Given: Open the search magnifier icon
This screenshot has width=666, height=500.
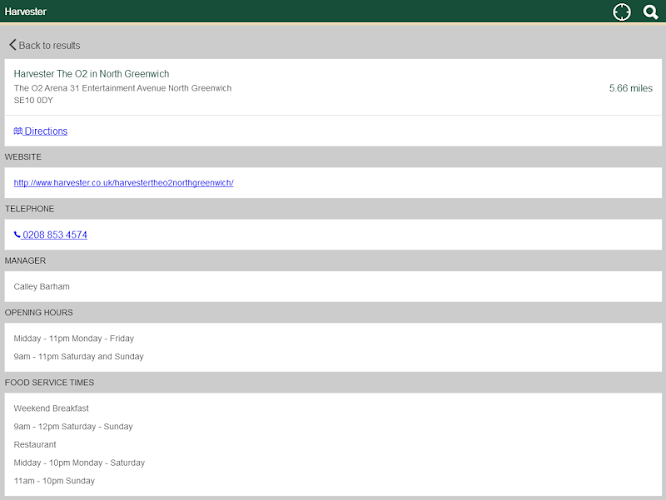Looking at the screenshot, I should pyautogui.click(x=650, y=12).
